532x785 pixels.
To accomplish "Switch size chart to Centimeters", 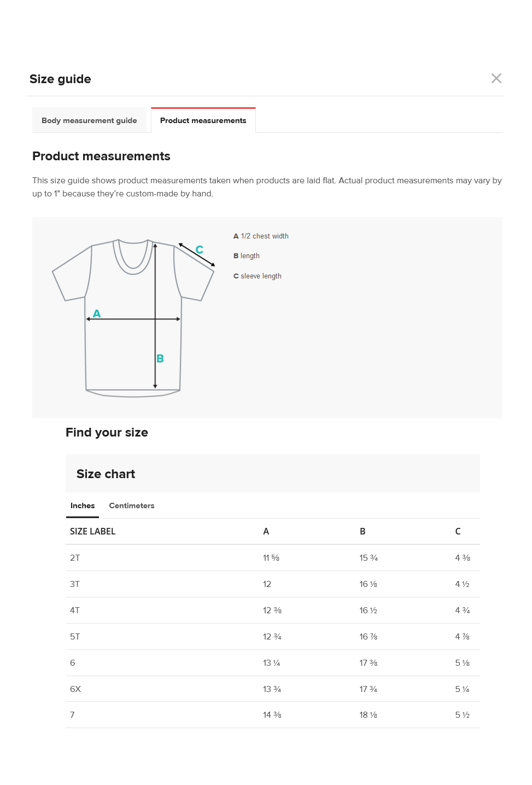I will click(132, 505).
